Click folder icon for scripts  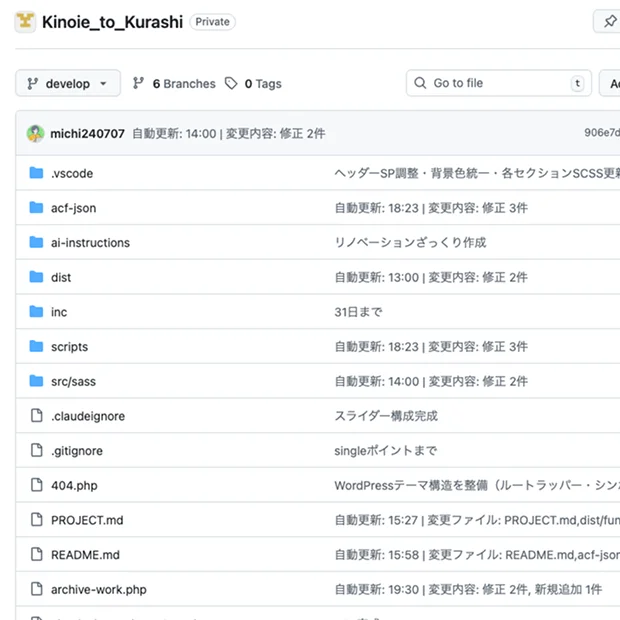pyautogui.click(x=36, y=346)
